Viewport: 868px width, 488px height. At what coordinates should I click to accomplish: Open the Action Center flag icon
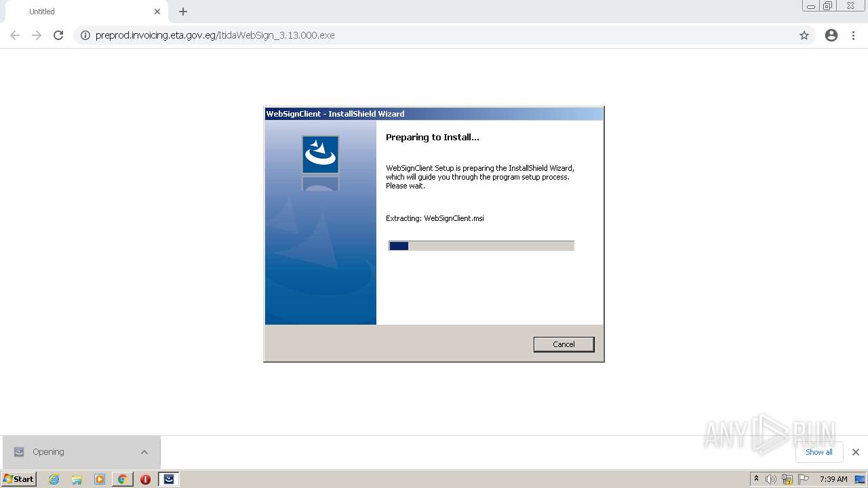[804, 479]
